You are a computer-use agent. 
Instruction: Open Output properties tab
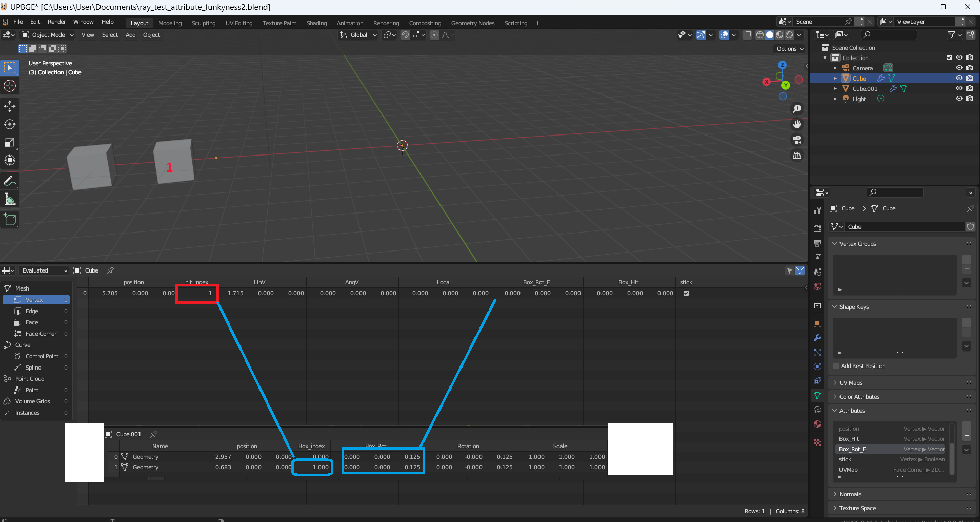[x=817, y=243]
